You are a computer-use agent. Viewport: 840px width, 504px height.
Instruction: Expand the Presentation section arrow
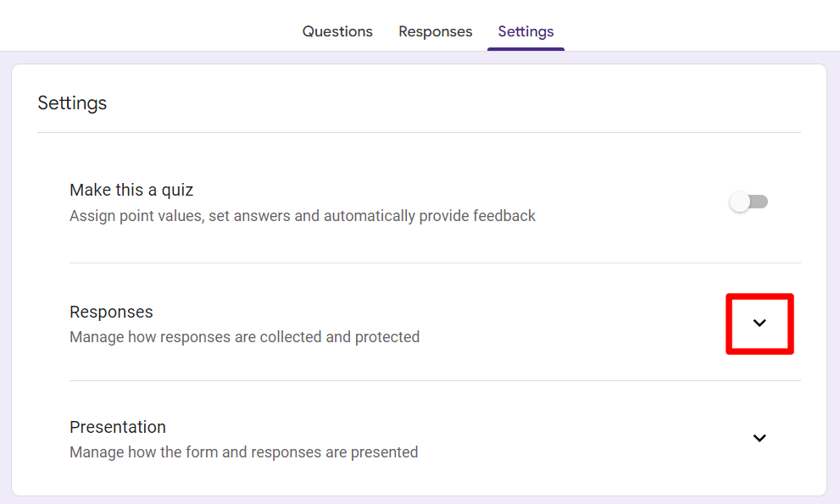pyautogui.click(x=759, y=438)
